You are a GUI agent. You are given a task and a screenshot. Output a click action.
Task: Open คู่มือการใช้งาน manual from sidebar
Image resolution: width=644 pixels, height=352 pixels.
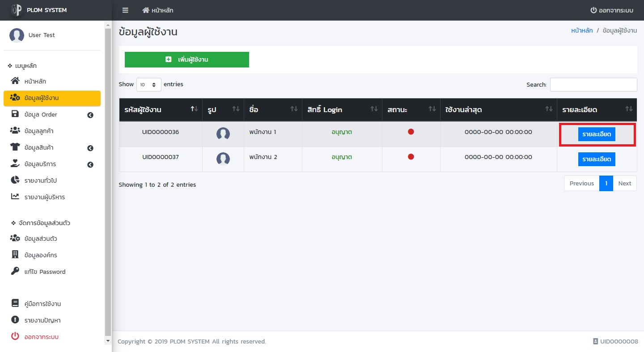42,304
